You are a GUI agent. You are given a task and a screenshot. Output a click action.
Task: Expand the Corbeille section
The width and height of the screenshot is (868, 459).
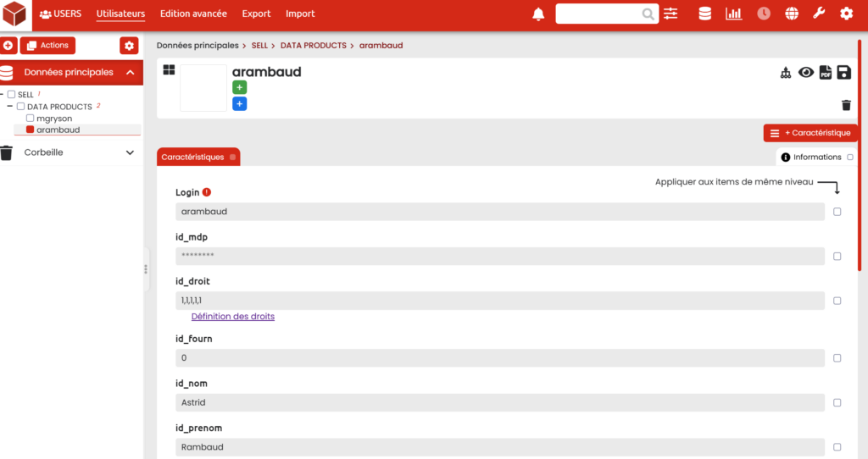130,152
